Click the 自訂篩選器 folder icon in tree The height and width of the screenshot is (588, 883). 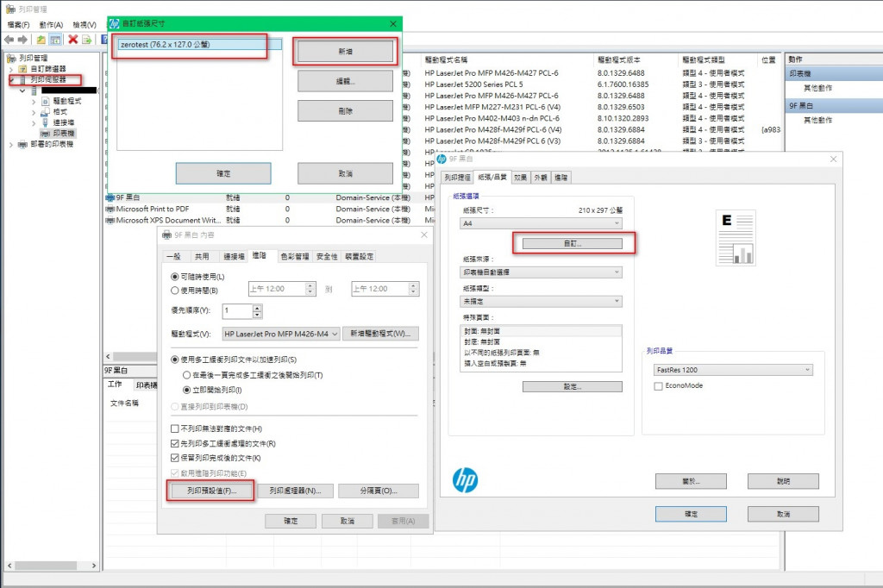[23, 69]
